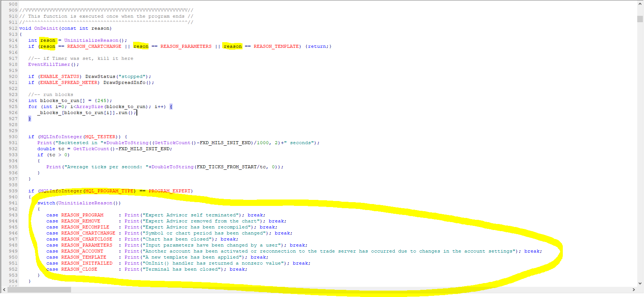
Task: Click the "run blocks" comment
Action: [51, 94]
